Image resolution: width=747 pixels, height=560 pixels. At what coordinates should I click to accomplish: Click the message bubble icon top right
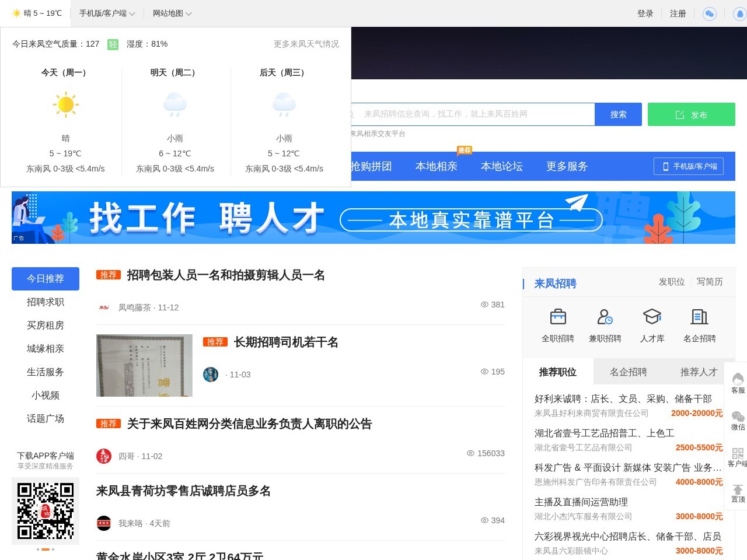pyautogui.click(x=709, y=13)
